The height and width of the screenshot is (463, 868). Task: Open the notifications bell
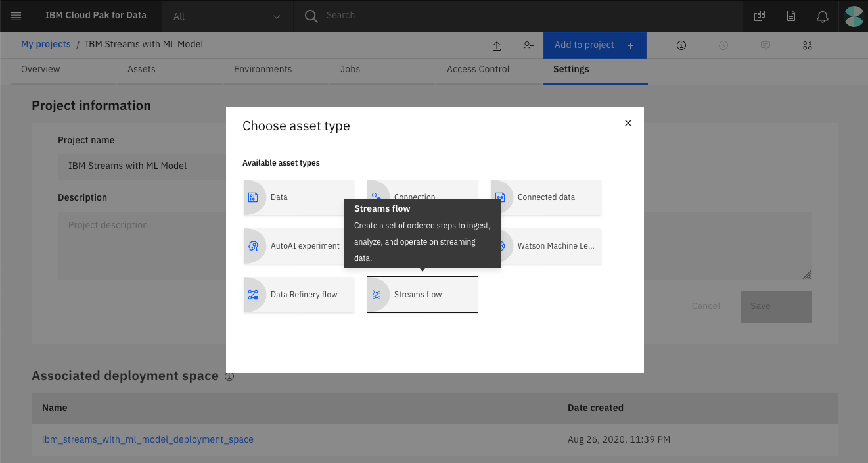click(823, 16)
